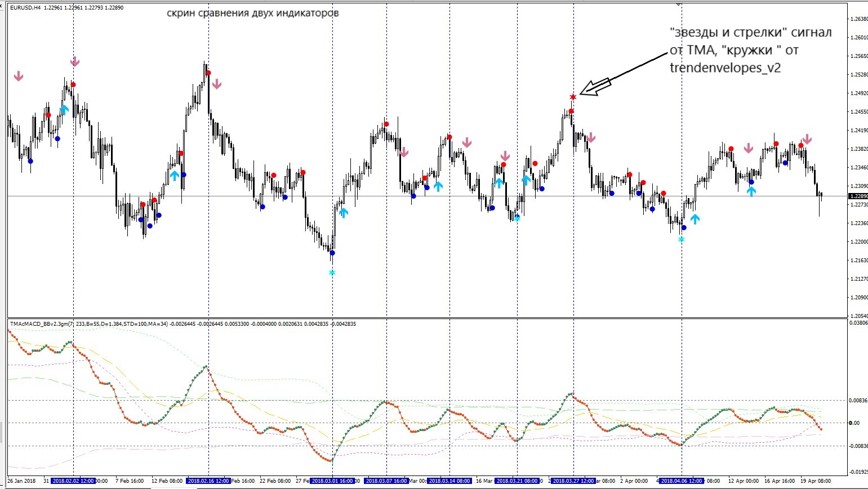Click the 2018.03.21 08:00 date marker
Image resolution: width=868 pixels, height=489 pixels.
517,481
